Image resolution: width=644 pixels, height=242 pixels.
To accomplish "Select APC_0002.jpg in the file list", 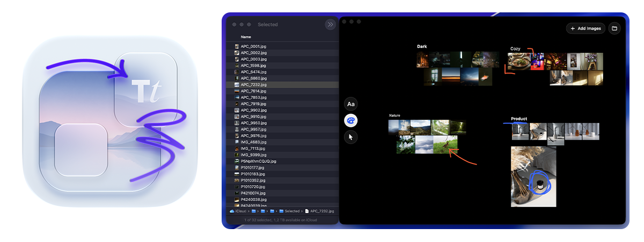I will point(282,53).
